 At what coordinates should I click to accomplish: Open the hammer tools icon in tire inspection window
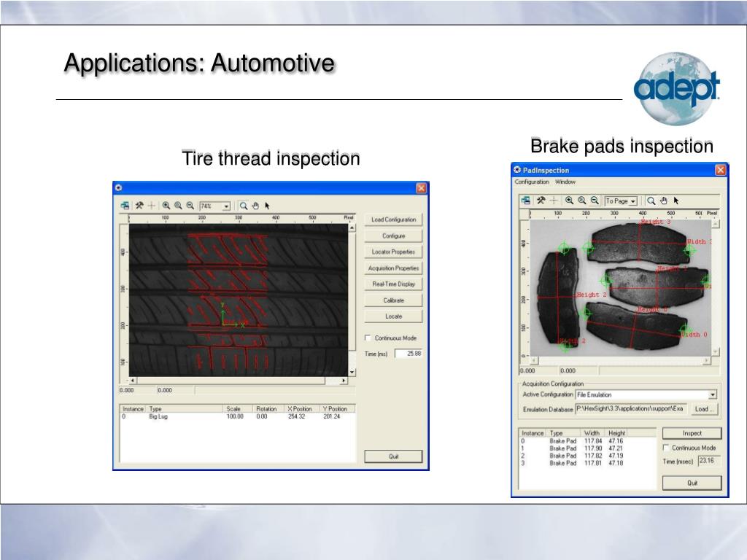(x=139, y=206)
